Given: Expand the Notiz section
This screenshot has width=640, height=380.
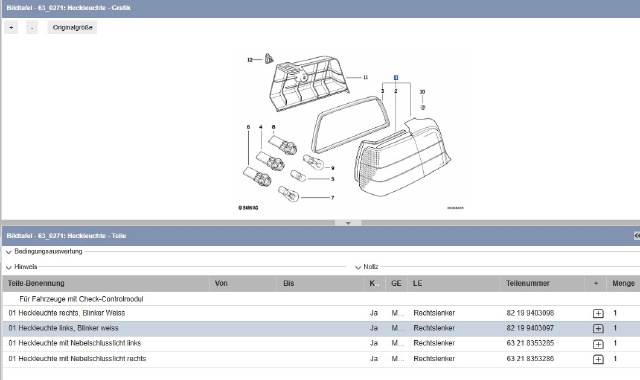Looking at the screenshot, I should coord(358,267).
